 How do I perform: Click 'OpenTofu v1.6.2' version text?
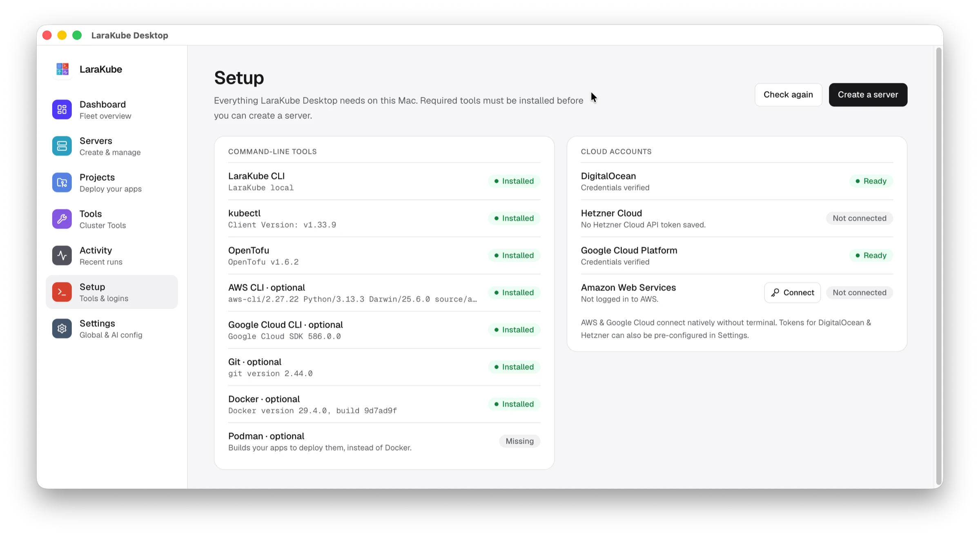pos(263,262)
